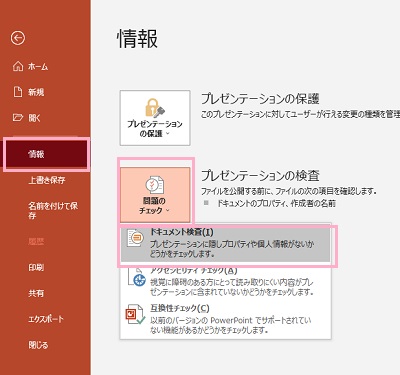
Task: Select エクスポート in the sidebar
Action: [46, 319]
